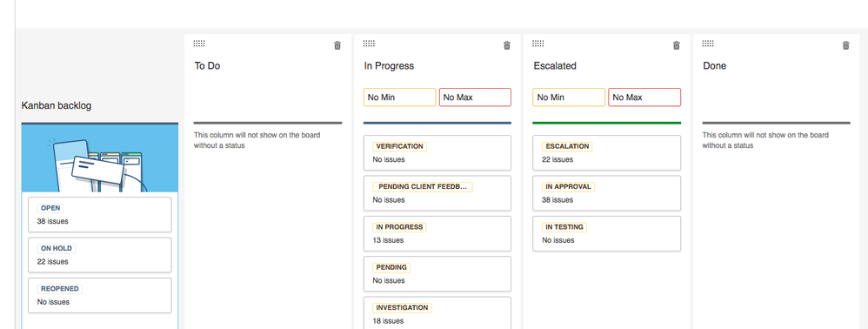Click the In Progress column grip handle
This screenshot has height=329, width=868.
[369, 44]
